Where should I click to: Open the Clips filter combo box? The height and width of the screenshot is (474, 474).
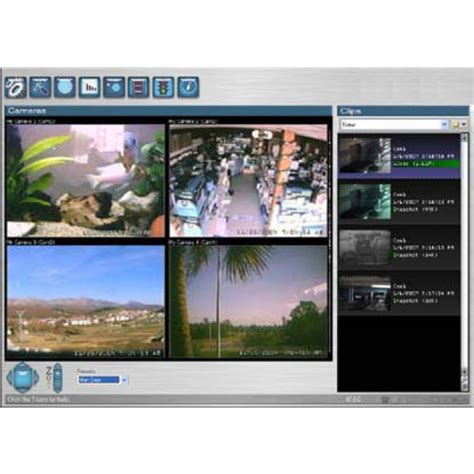coord(394,125)
